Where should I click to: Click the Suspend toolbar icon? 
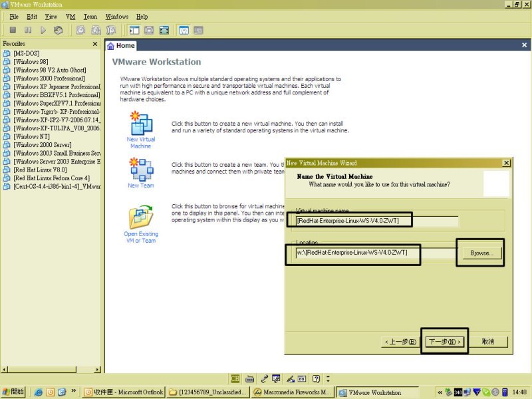coord(28,30)
